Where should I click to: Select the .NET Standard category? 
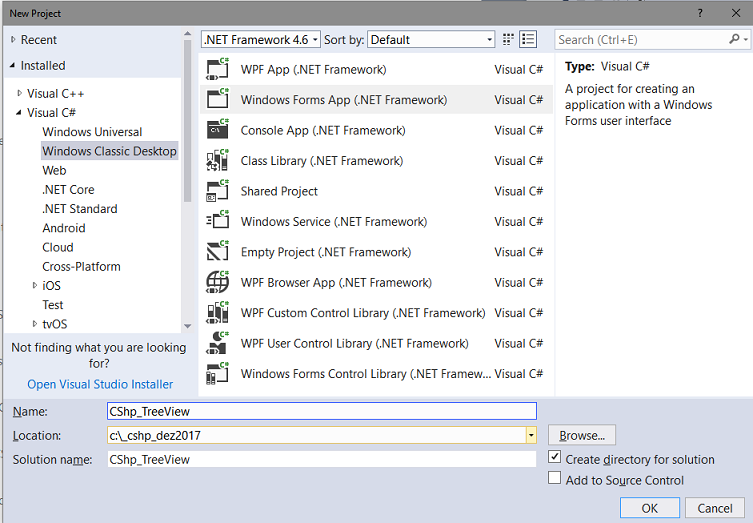(80, 208)
